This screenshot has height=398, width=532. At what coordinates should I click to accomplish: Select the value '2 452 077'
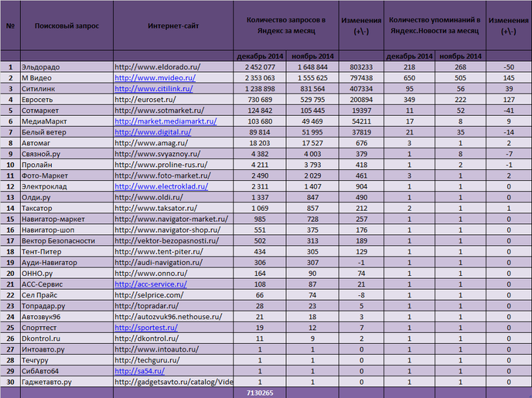(x=260, y=67)
